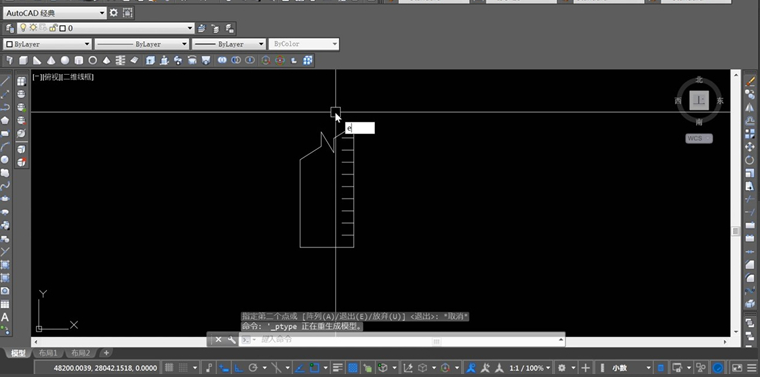Image resolution: width=760 pixels, height=377 pixels.
Task: Select the Torus solid tool
Action: [x=93, y=61]
